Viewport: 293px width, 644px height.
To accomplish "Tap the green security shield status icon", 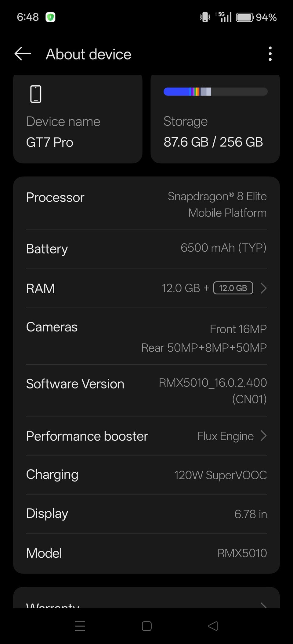I will (x=50, y=17).
